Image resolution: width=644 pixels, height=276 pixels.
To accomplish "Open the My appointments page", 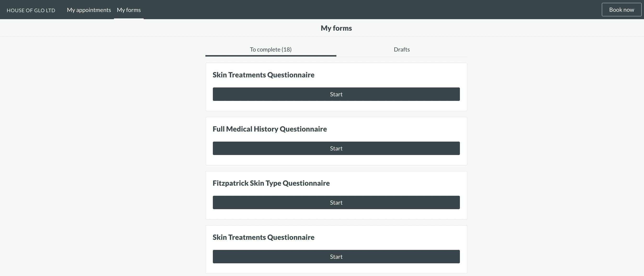I will (89, 10).
